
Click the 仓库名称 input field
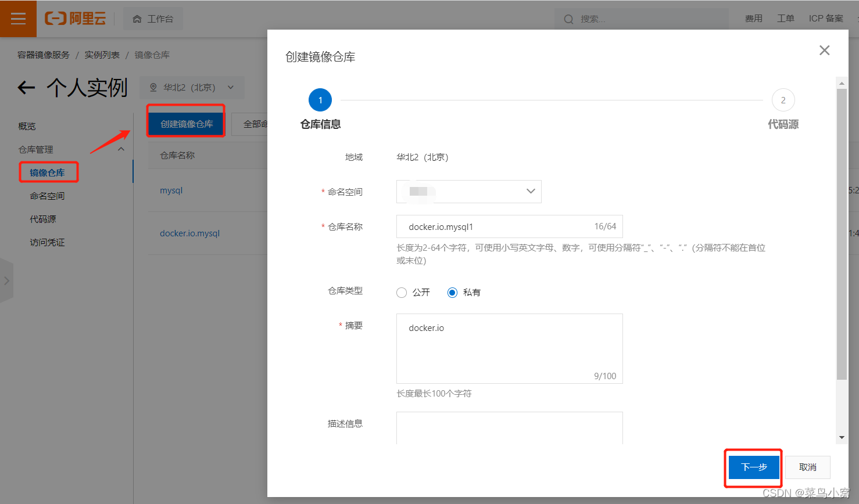tap(510, 226)
